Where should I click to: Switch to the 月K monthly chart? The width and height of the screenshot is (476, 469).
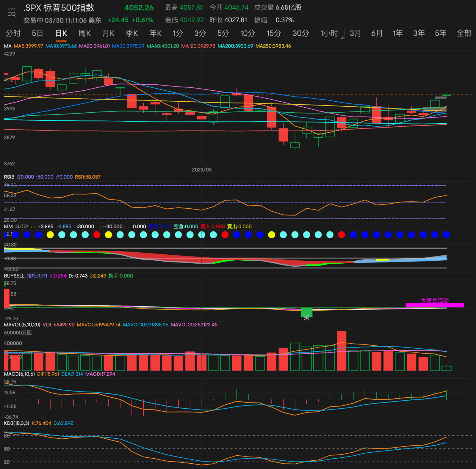coord(108,33)
